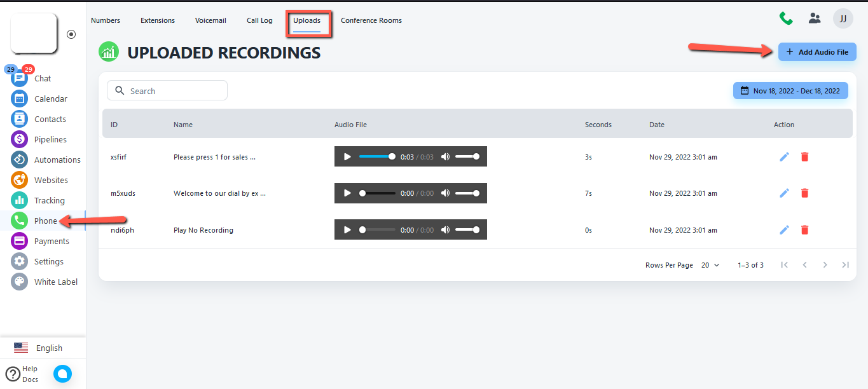
Task: Play the 'Welcome to our dial' recording
Action: 347,193
